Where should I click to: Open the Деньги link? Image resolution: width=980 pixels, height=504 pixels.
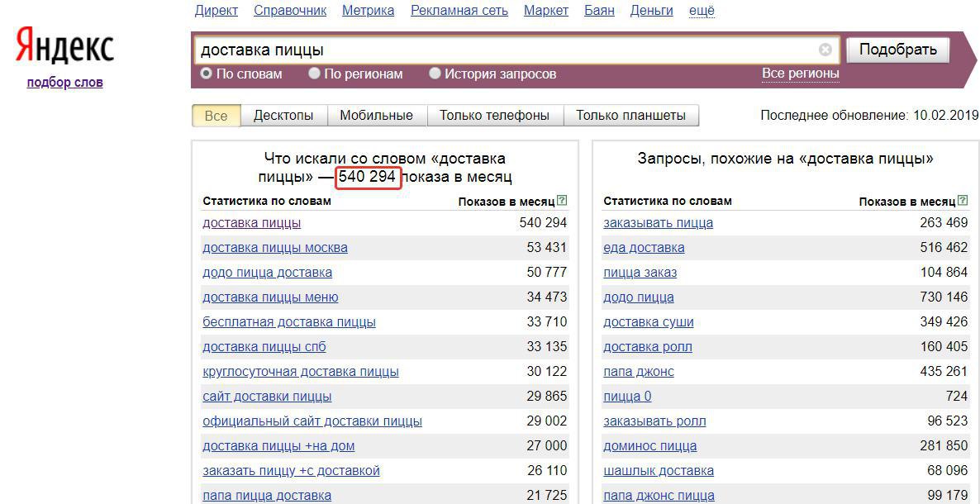[652, 11]
